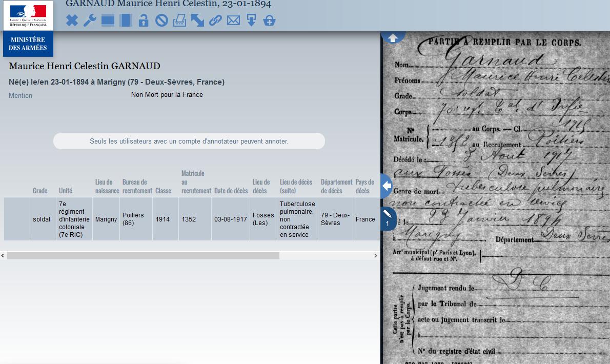
Task: Select the 'Tuberculose pulmonaire' cell
Action: 297,219
